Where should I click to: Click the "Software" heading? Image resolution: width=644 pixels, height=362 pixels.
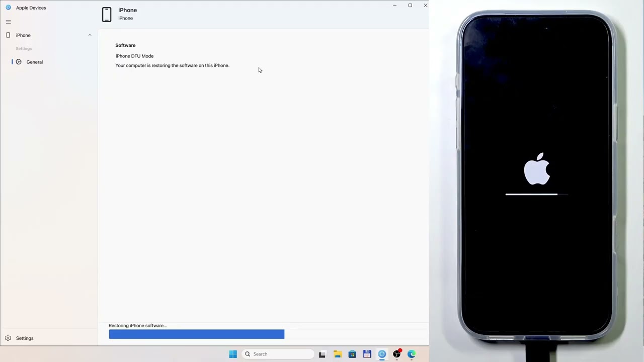(125, 45)
